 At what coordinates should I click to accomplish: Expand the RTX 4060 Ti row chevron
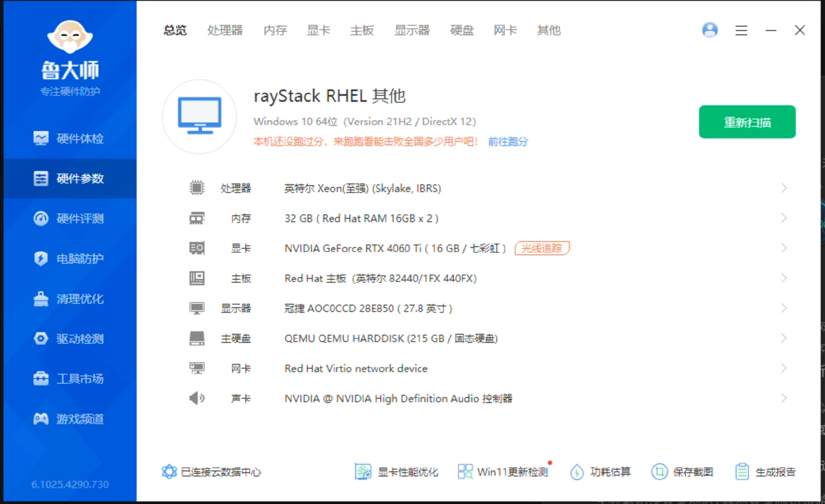(x=784, y=248)
